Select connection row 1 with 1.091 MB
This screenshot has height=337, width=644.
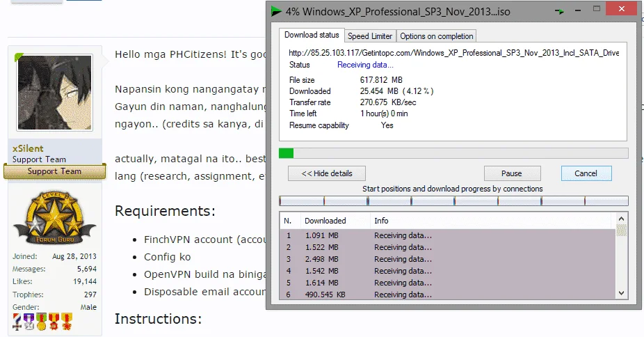point(448,235)
